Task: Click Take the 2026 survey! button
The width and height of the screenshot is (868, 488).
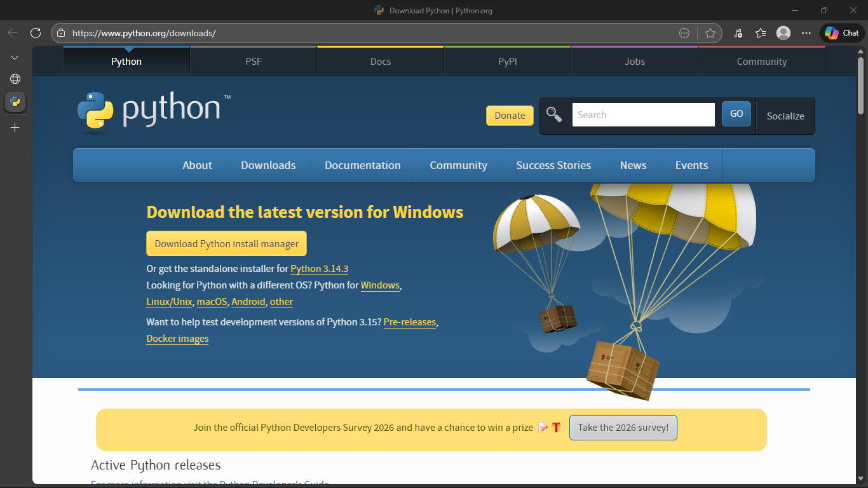Action: (x=623, y=428)
